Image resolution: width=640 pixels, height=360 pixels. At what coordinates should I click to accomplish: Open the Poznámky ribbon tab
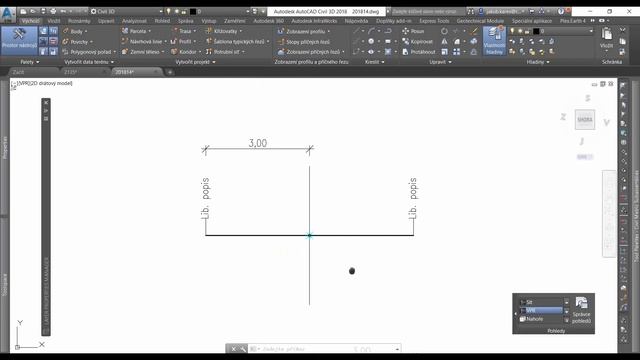pyautogui.click(x=79, y=21)
